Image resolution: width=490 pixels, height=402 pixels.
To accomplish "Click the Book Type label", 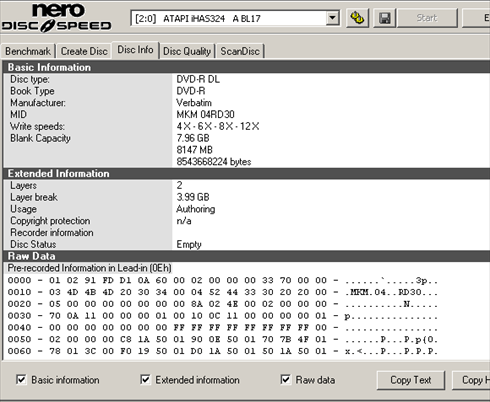I will coord(32,91).
